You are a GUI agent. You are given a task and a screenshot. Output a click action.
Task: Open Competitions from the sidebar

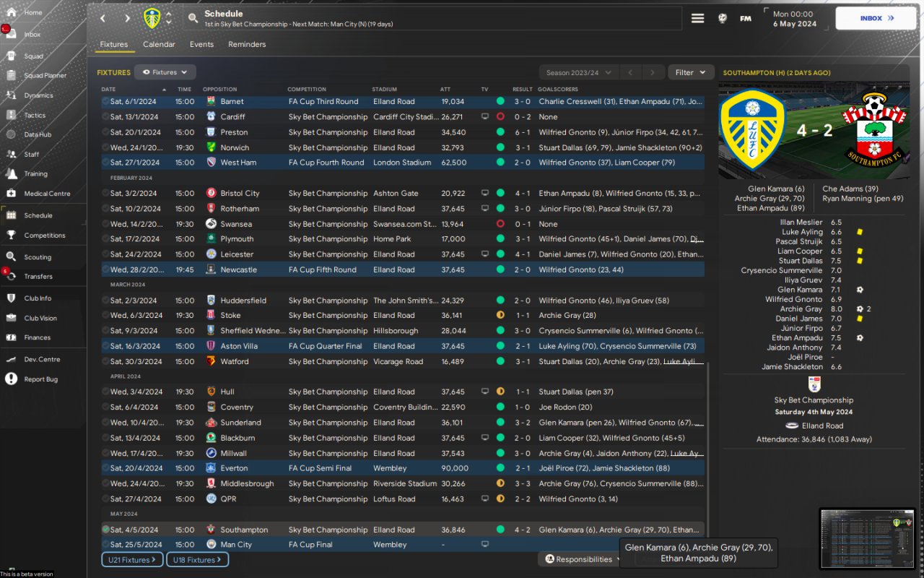[x=45, y=236]
